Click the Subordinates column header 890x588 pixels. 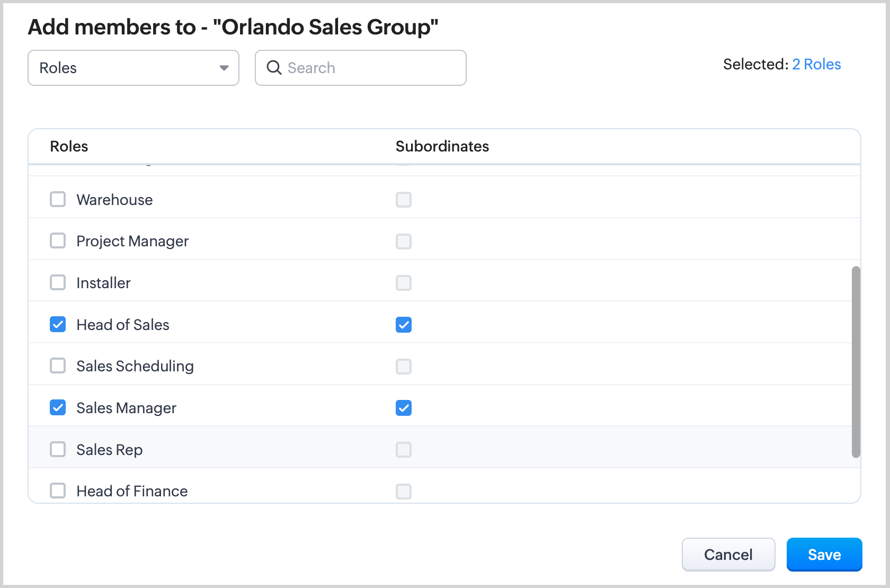click(442, 146)
